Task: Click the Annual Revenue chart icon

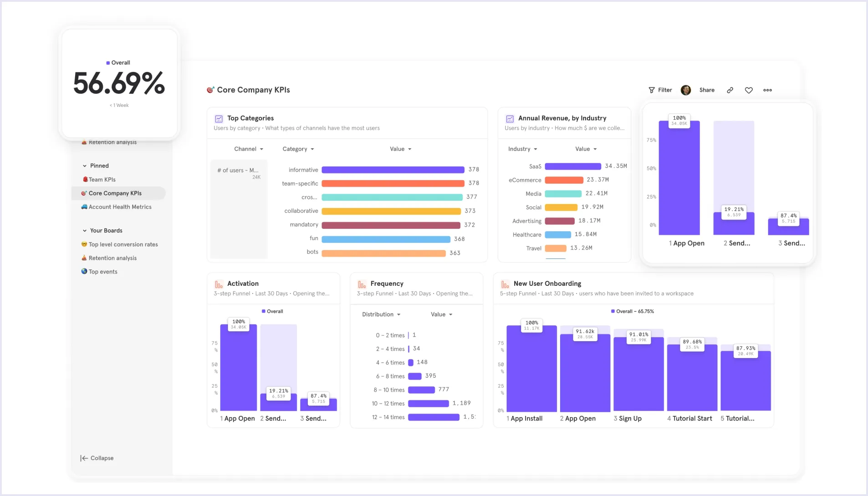Action: pos(510,119)
